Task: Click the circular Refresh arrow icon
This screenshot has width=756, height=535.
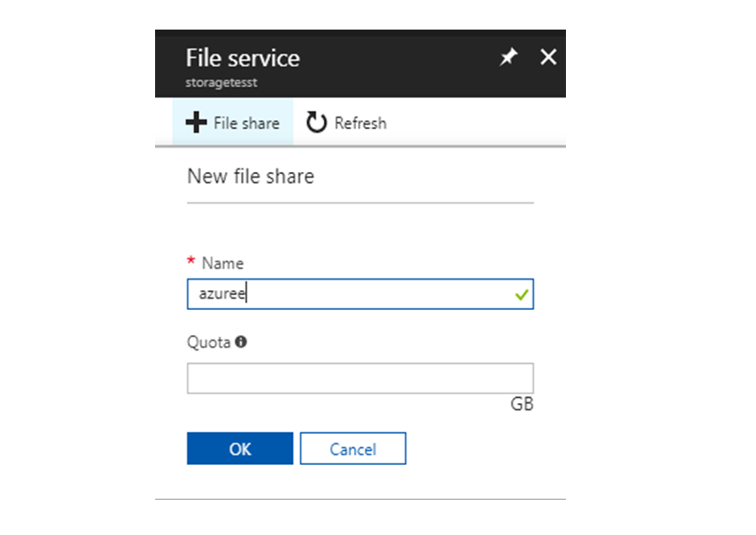Action: click(x=316, y=123)
